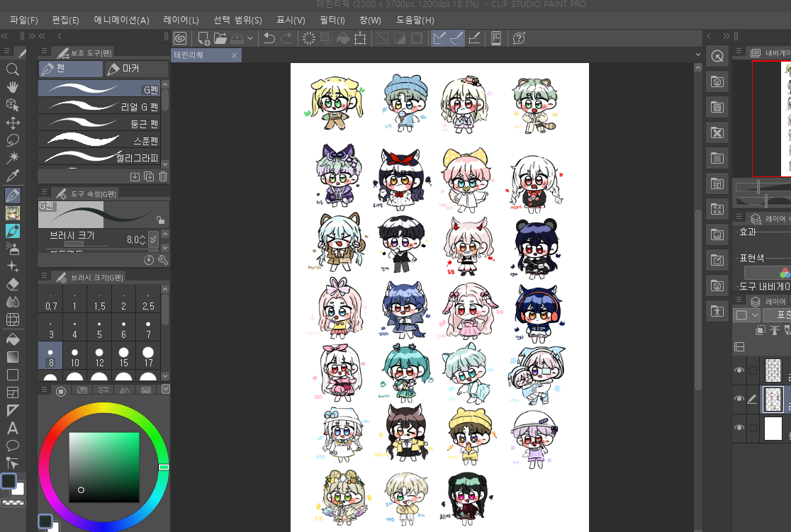Image resolution: width=791 pixels, height=532 pixels.
Task: Open 브러시 크기 panel hamburger menu
Action: coord(45,276)
